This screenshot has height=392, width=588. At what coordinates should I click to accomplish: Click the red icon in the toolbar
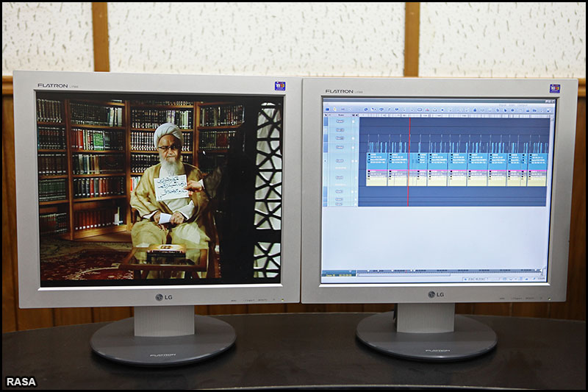(x=427, y=110)
